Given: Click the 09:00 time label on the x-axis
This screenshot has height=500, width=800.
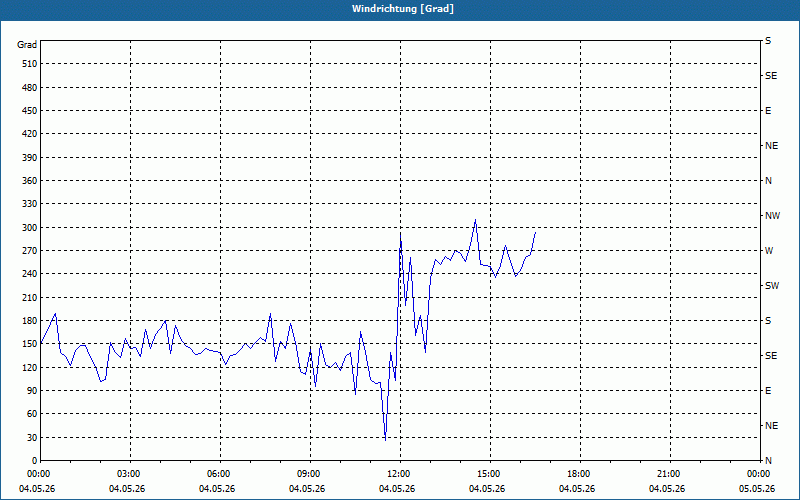Looking at the screenshot, I should pos(309,474).
